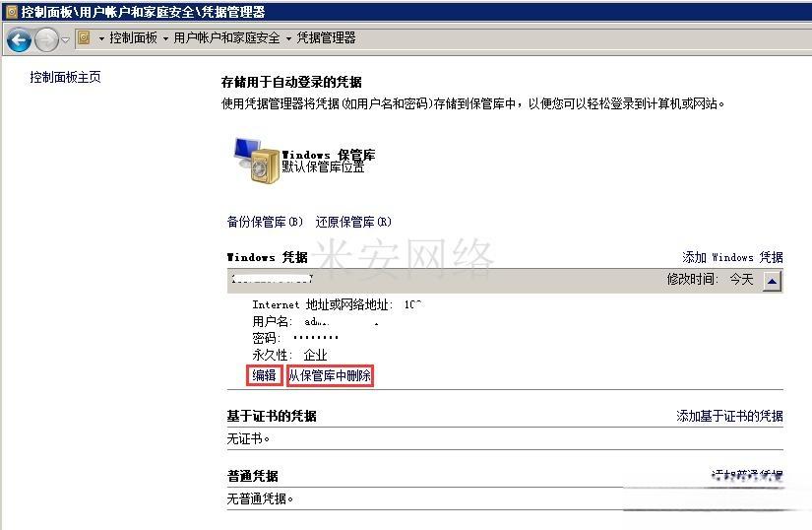The height and width of the screenshot is (530, 812).
Task: Open the recent pages dropdown beside Forward
Action: pos(65,39)
